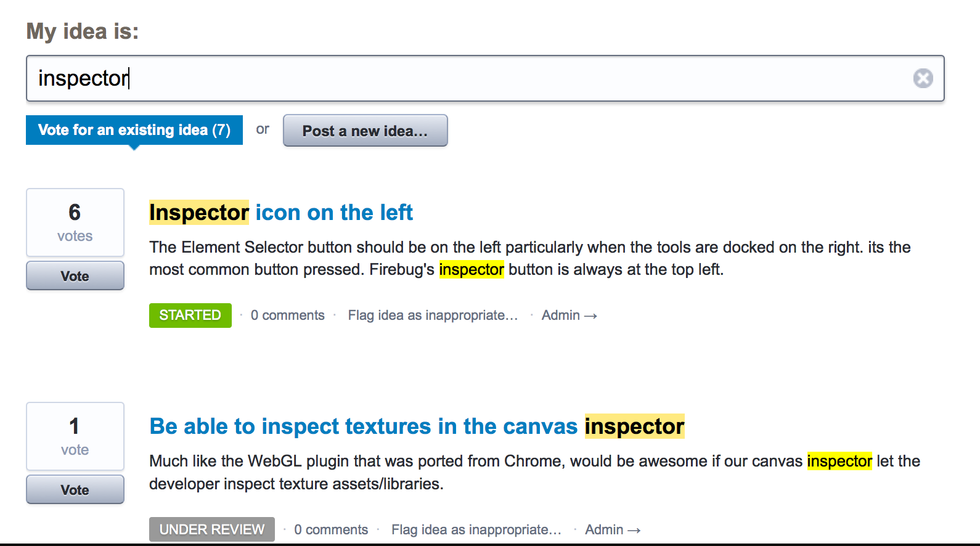This screenshot has width=980, height=546.
Task: Select 'Vote for an existing idea (7)' tab
Action: [134, 130]
